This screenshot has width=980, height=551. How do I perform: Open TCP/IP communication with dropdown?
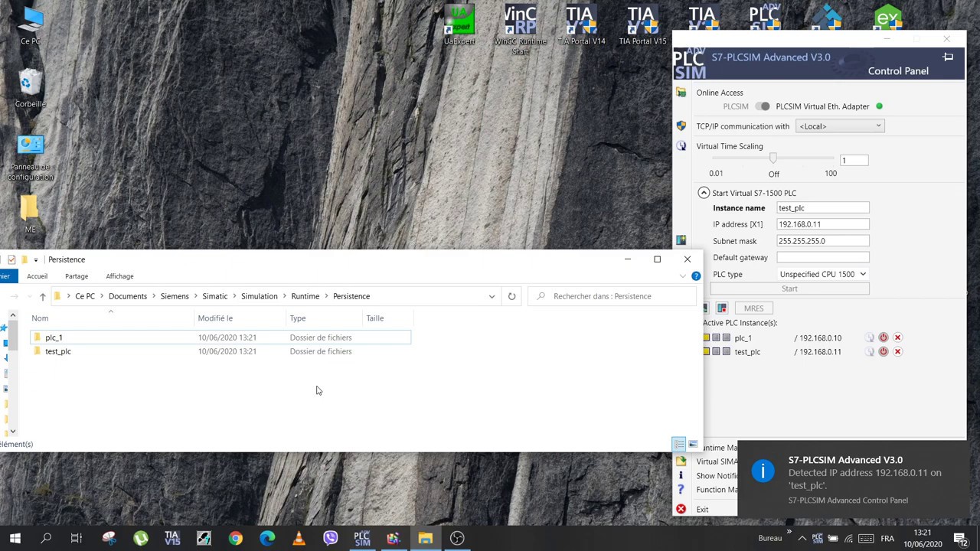(x=840, y=126)
